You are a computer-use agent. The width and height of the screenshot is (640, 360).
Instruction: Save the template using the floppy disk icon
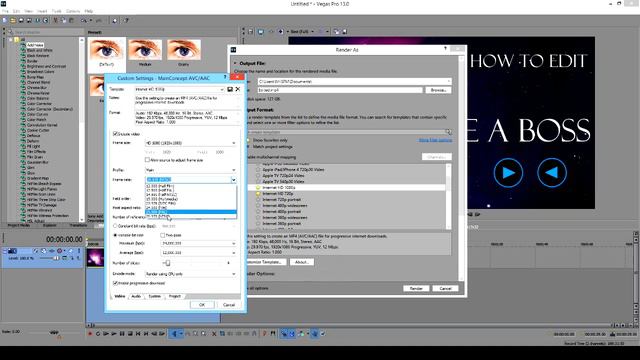pyautogui.click(x=230, y=89)
